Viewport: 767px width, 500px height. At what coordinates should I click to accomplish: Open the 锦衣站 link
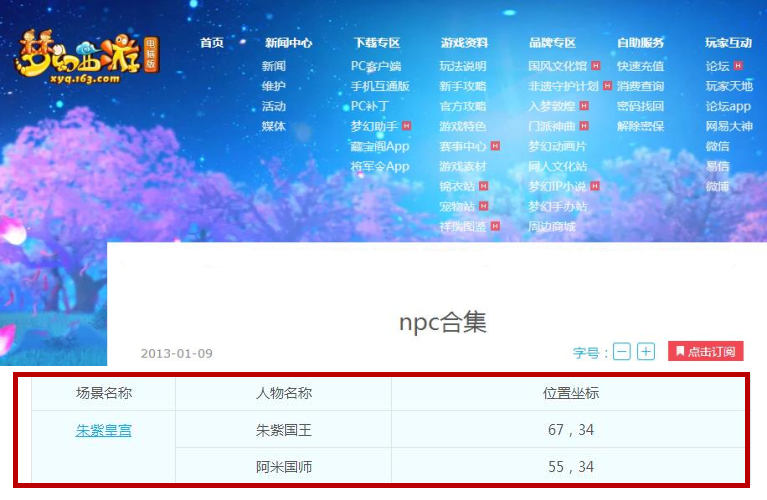click(457, 186)
